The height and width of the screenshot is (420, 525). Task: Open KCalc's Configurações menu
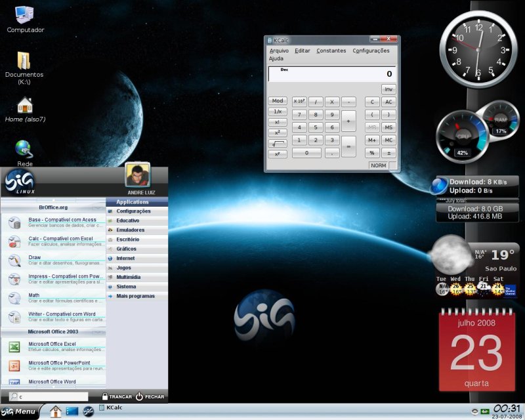371,51
